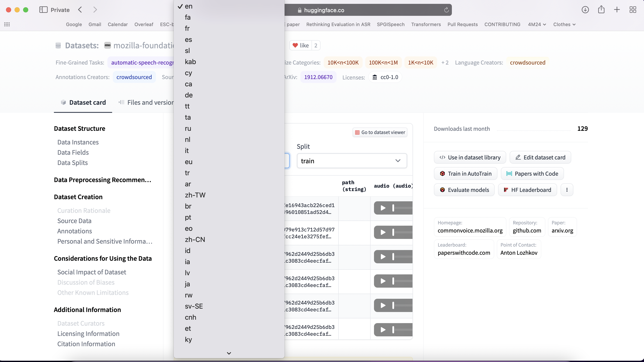Click Train in AutoTrain
Viewport: 644px width, 362px height.
(466, 174)
